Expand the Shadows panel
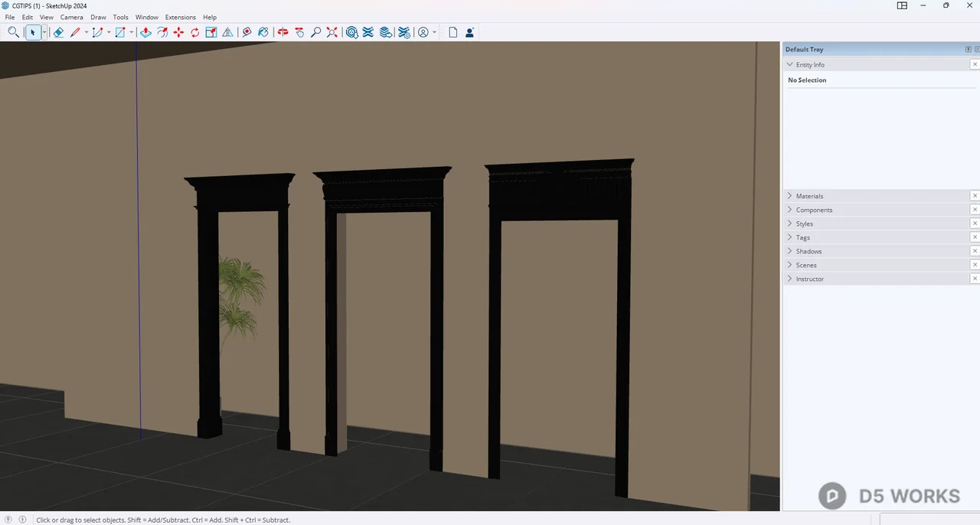980x525 pixels. [x=790, y=251]
